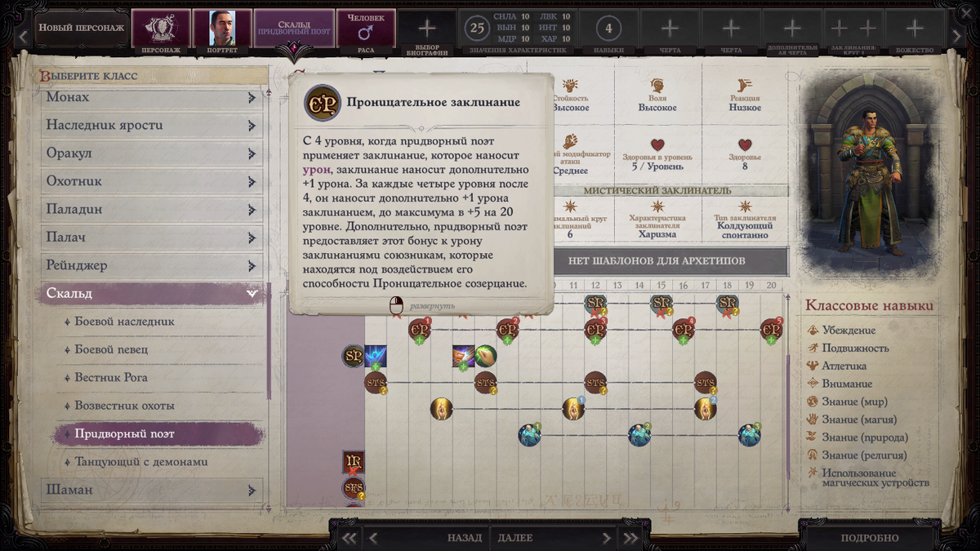Click the golden figure icon with badge 2
Image resolution: width=980 pixels, height=551 pixels.
point(706,408)
